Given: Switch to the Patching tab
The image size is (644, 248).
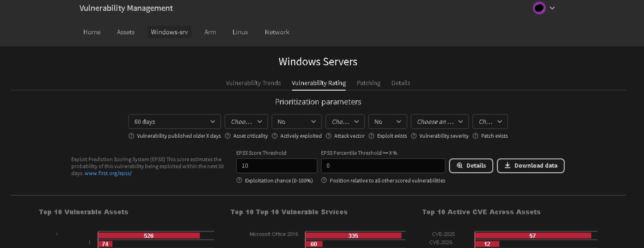Looking at the screenshot, I should (368, 83).
